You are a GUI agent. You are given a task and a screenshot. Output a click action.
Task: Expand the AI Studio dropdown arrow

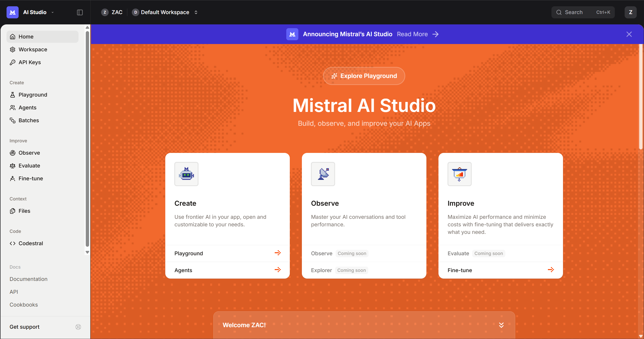(x=52, y=12)
